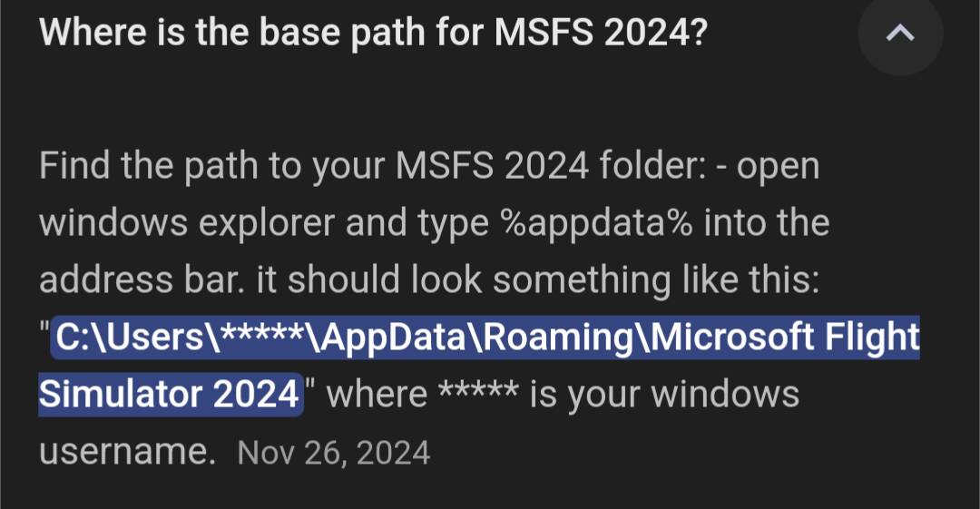Screen dimensions: 980x509
Task: Click the '*****' asterisks after 'where'
Action: coord(478,391)
